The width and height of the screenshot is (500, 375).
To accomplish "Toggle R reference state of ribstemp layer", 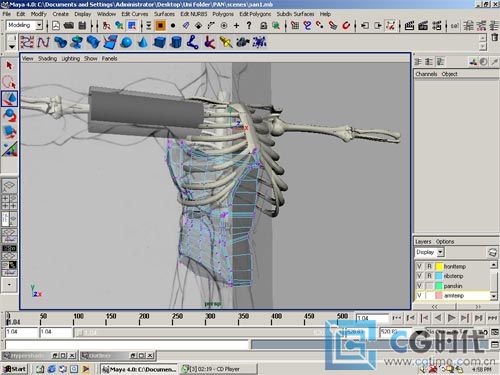I will (x=429, y=276).
